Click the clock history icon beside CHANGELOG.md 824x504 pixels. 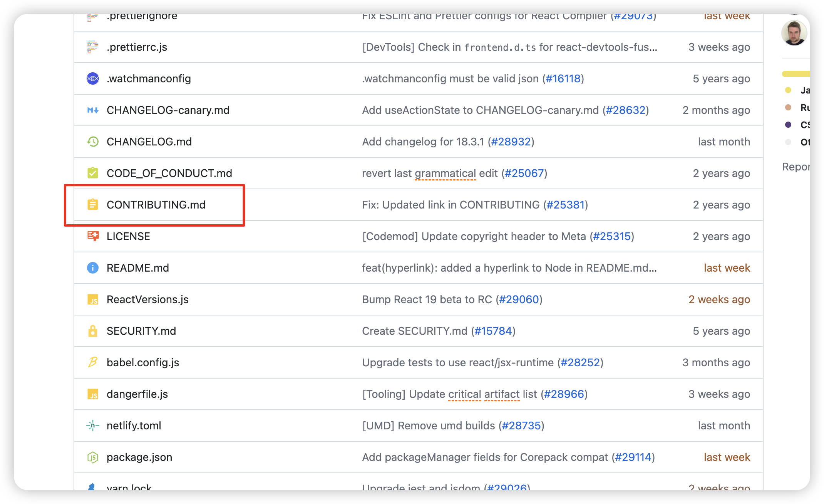pos(92,142)
